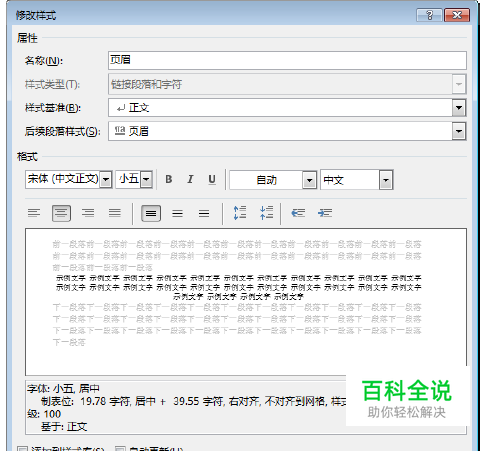Set 1.5 line spacing

click(x=177, y=213)
